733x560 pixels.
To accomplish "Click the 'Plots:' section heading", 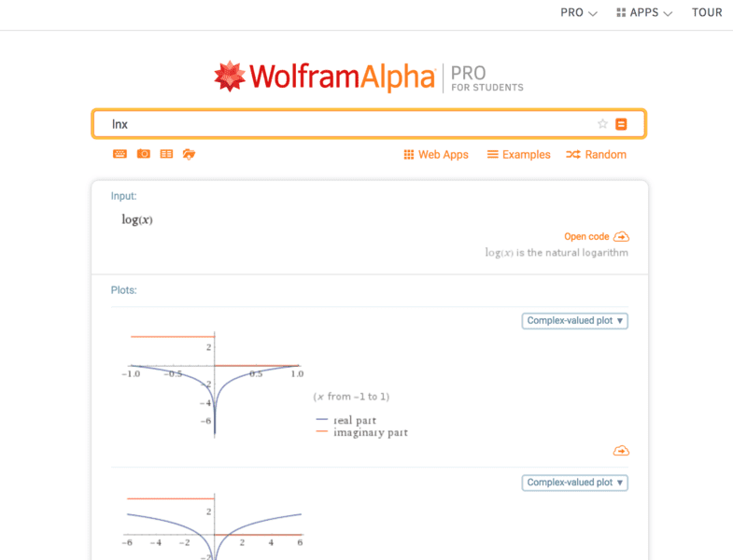I will [124, 290].
